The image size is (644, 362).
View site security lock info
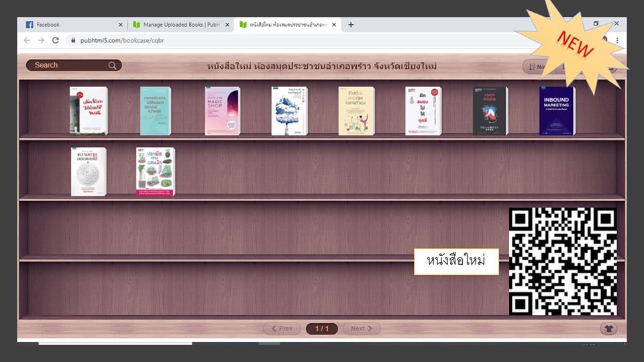(x=73, y=40)
